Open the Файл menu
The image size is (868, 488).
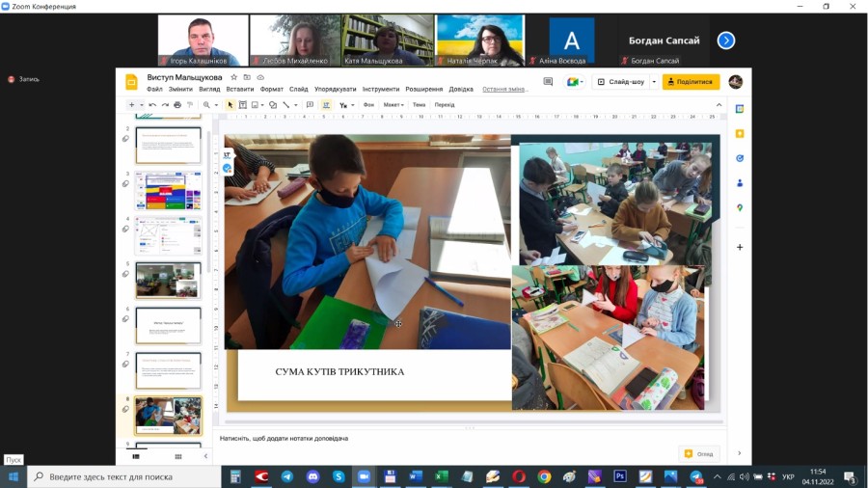click(154, 89)
